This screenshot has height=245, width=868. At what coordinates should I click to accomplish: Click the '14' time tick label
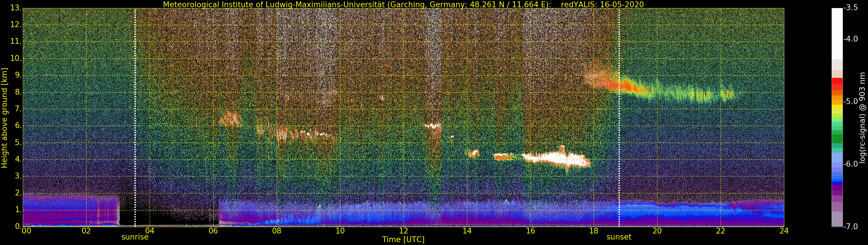point(467,231)
